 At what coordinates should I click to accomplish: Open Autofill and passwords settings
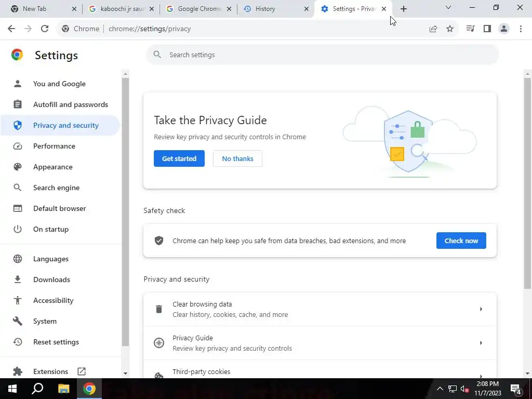pyautogui.click(x=60, y=104)
